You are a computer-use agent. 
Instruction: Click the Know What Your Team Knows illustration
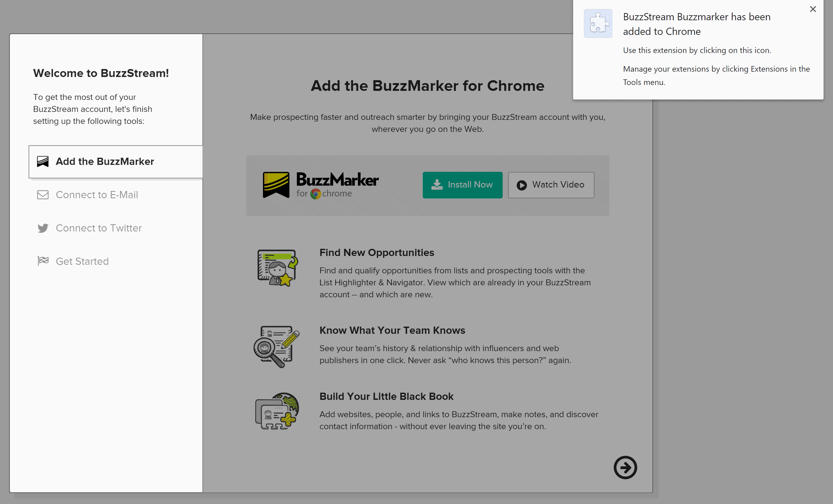pyautogui.click(x=277, y=347)
